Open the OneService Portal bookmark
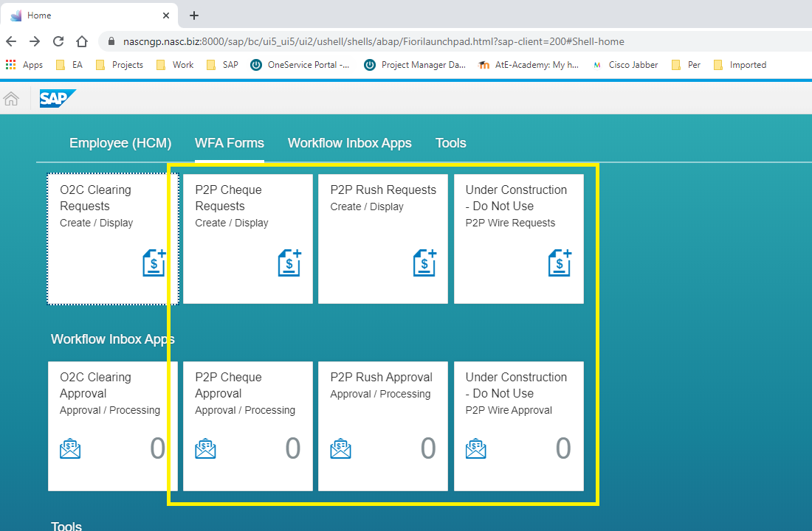Viewport: 812px width, 531px height. click(x=300, y=65)
